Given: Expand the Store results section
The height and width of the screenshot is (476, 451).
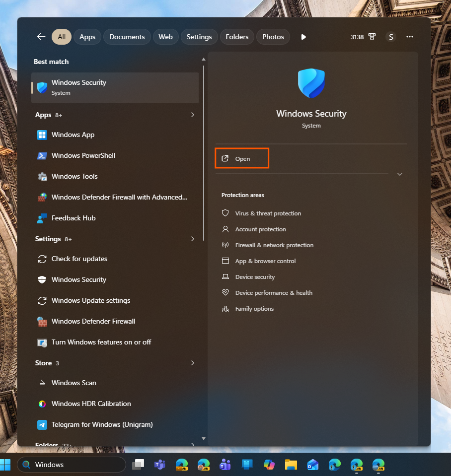Looking at the screenshot, I should click(x=193, y=363).
